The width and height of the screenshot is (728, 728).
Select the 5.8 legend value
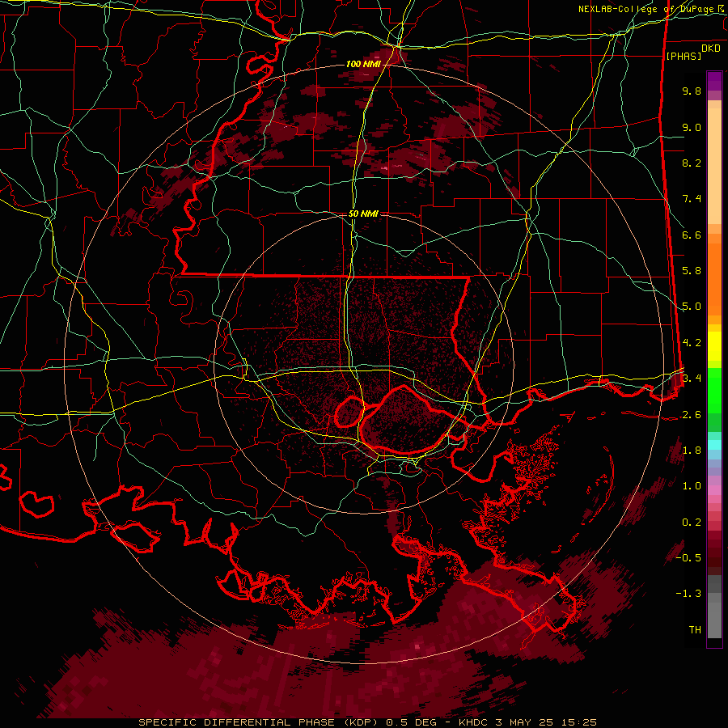(x=692, y=271)
